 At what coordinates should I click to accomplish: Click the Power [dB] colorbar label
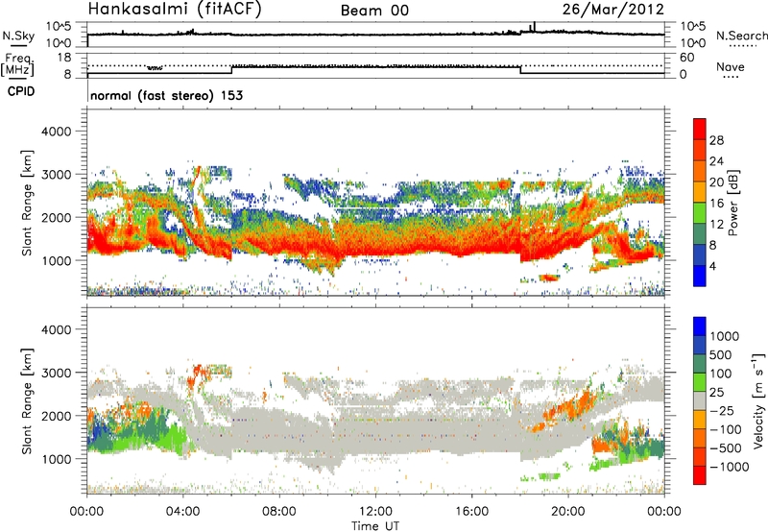point(732,203)
